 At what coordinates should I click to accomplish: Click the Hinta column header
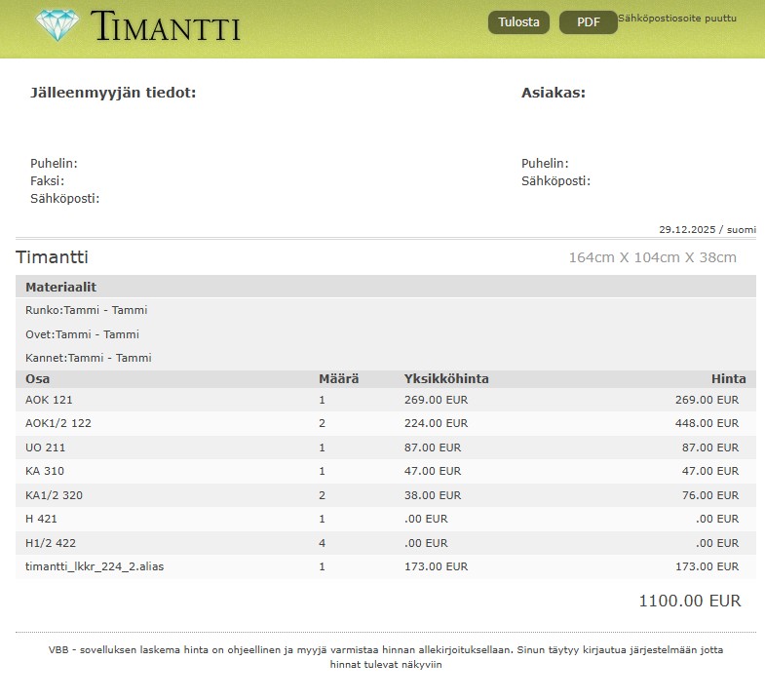click(x=728, y=379)
